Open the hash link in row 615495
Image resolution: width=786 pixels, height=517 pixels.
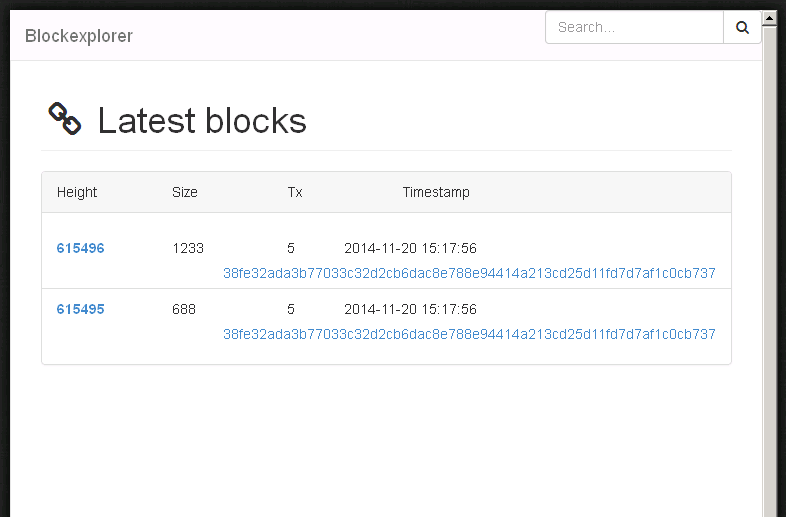[469, 334]
